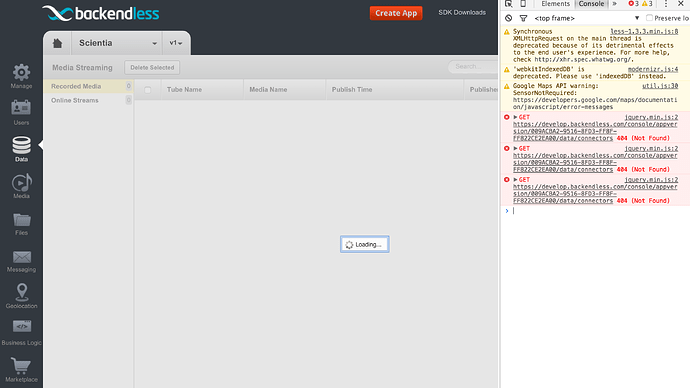Toggle DevTools device mode icon
Screen dimensions: 690x388
[523, 4]
